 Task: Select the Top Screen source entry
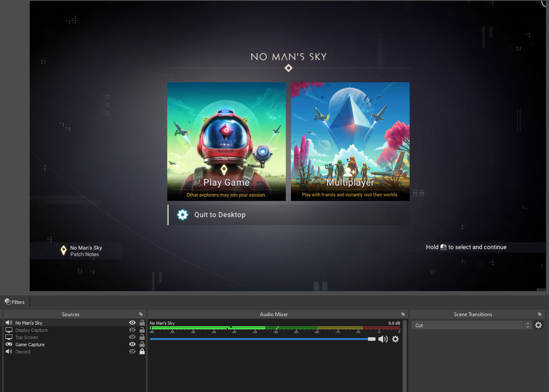point(27,337)
